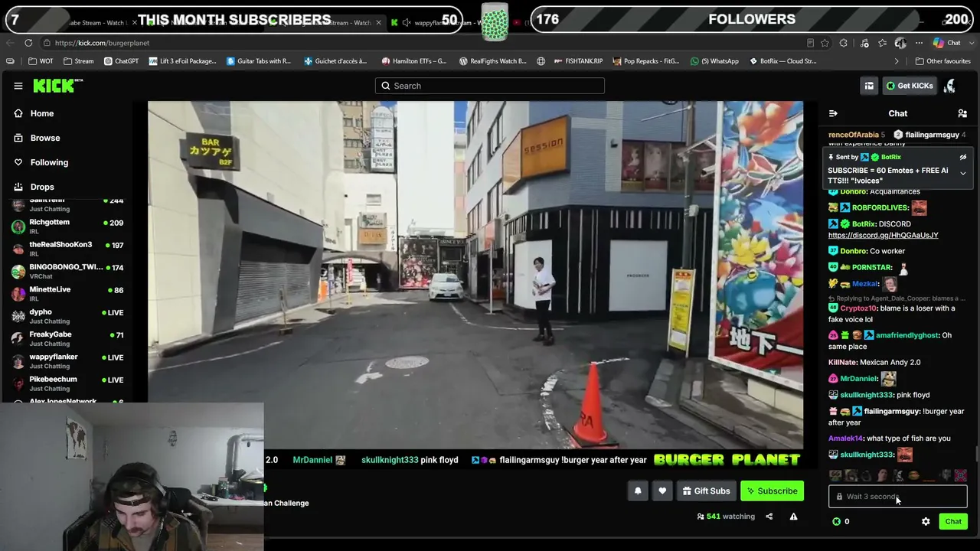Open the Lift 3 eFoil Package bookmark
This screenshot has width=980, height=551.
(x=182, y=61)
